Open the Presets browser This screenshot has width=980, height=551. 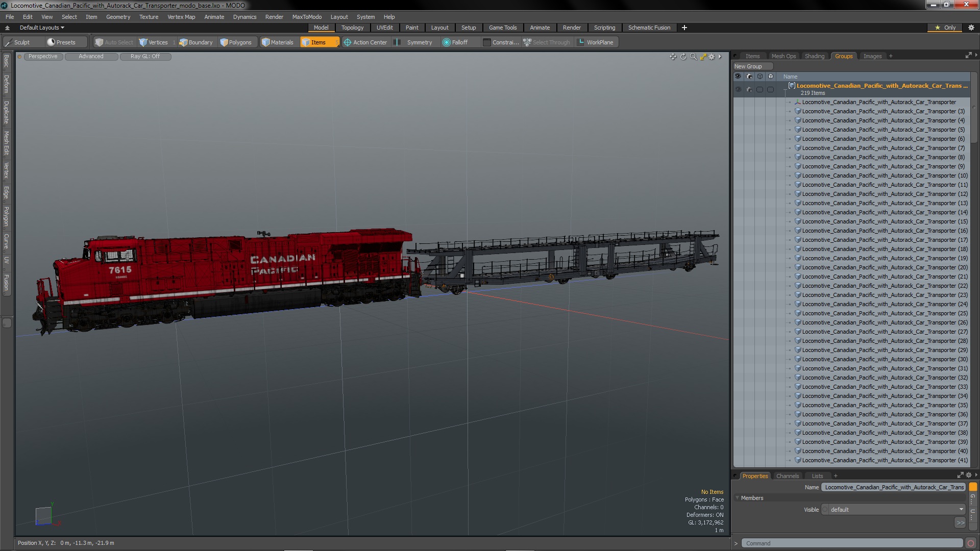click(x=61, y=42)
